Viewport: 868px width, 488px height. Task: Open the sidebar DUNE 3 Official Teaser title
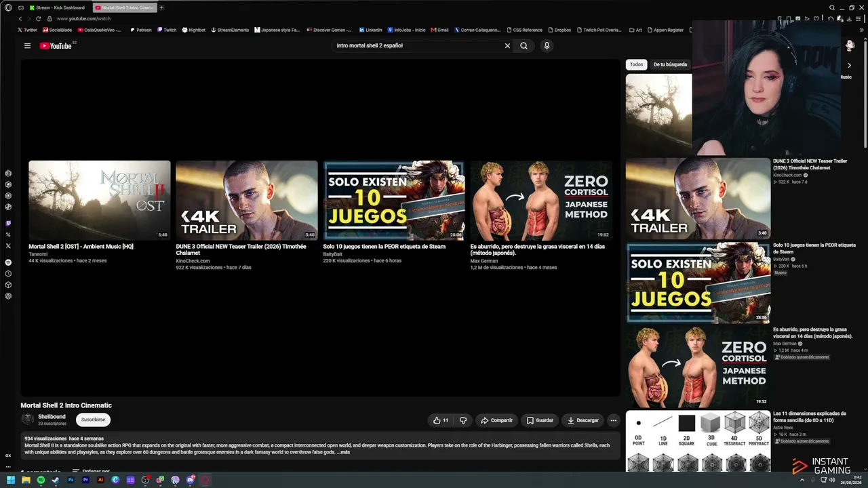(810, 164)
